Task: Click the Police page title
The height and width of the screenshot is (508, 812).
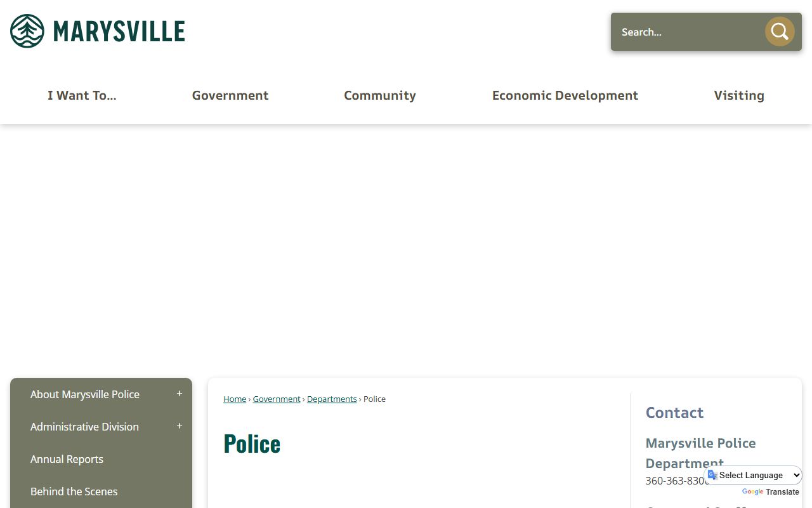Action: [252, 443]
